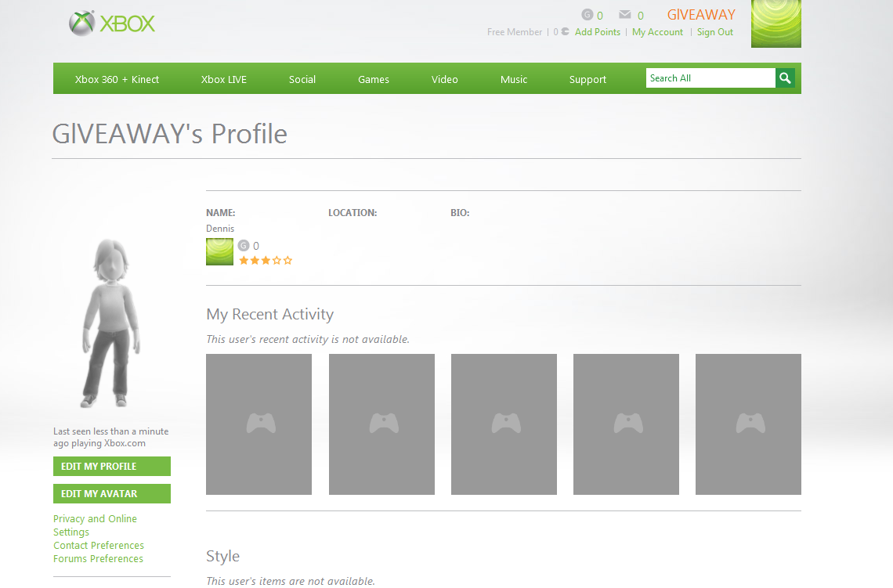Open the Xbox LIVE menu
Screen dimensions: 893x588
pos(224,80)
